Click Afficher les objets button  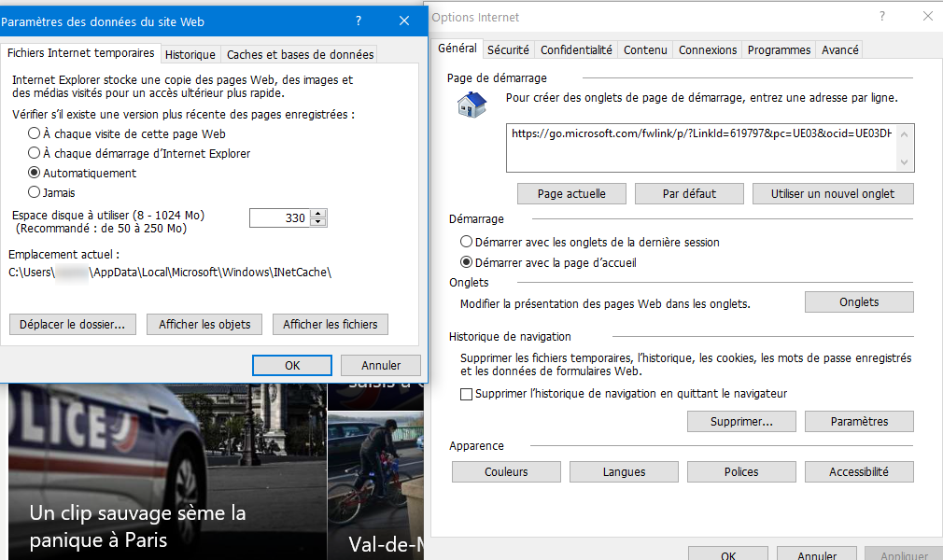(204, 324)
